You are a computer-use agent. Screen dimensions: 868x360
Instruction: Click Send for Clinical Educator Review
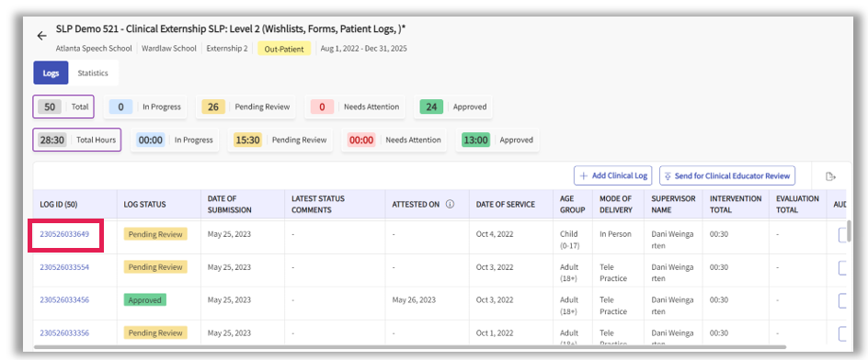click(727, 175)
